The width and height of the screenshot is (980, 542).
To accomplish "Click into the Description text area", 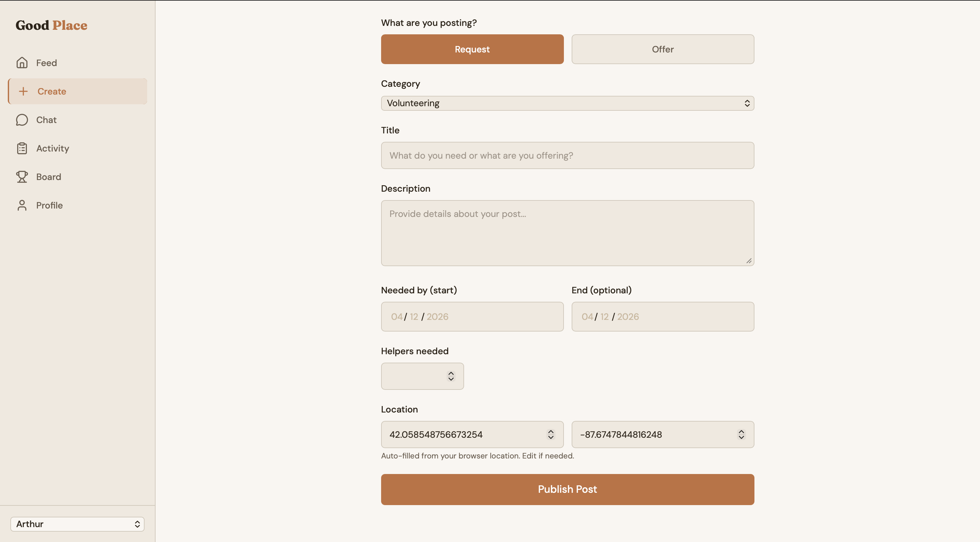I will tap(567, 232).
